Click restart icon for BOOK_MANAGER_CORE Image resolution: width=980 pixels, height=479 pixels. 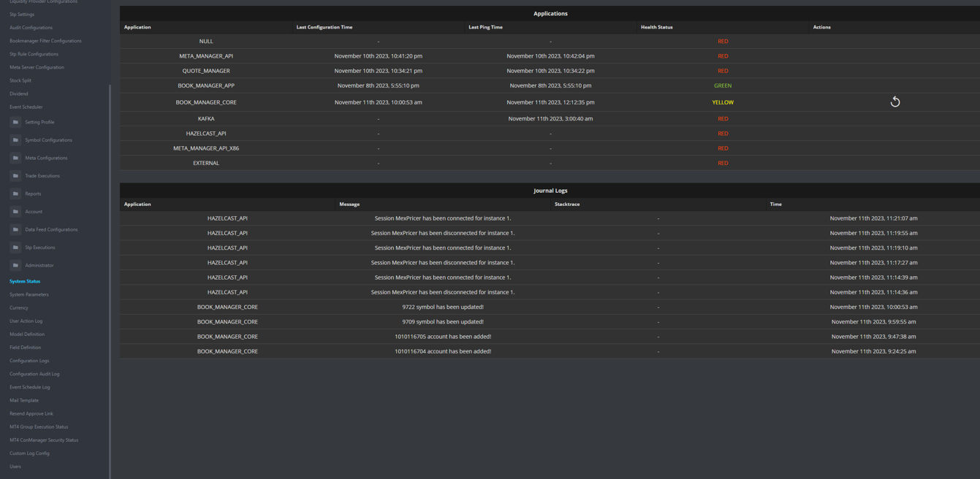tap(894, 102)
